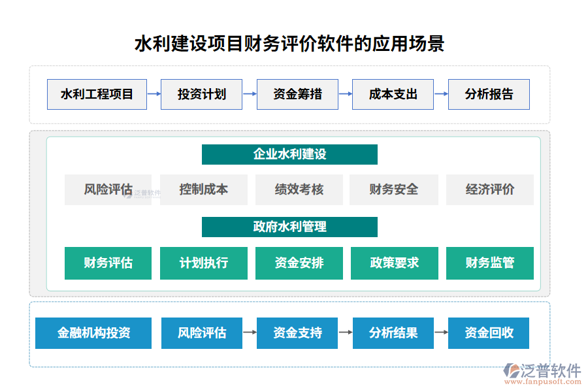Image resolution: width=588 pixels, height=392 pixels.
Task: Select the 成本支出 step
Action: 393,94
